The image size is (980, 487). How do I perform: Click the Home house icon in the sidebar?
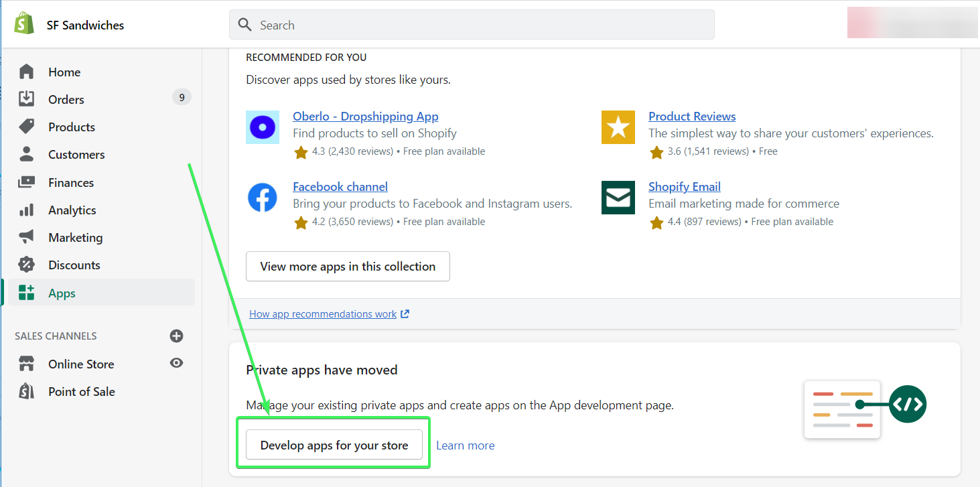coord(26,72)
